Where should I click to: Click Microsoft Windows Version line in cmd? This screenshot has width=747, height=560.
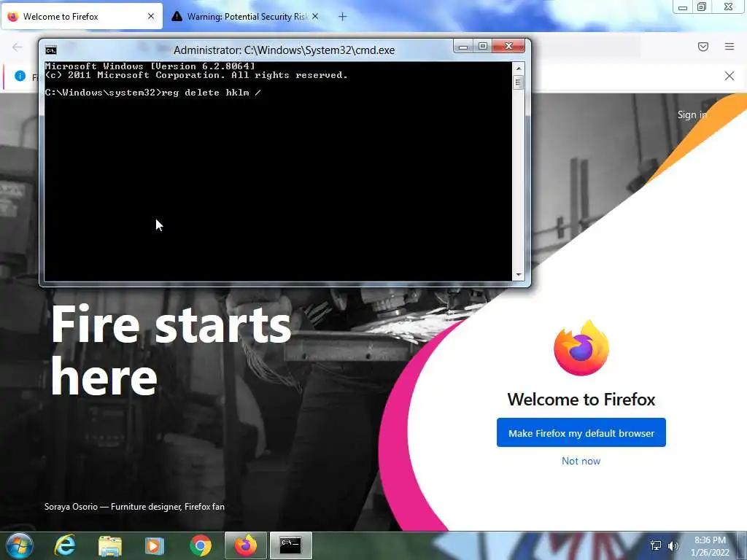point(150,66)
